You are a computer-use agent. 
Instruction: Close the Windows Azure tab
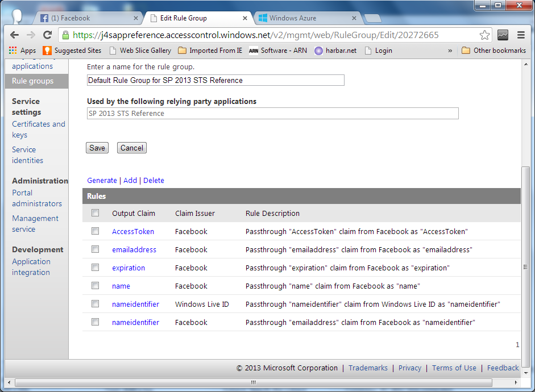tap(354, 18)
